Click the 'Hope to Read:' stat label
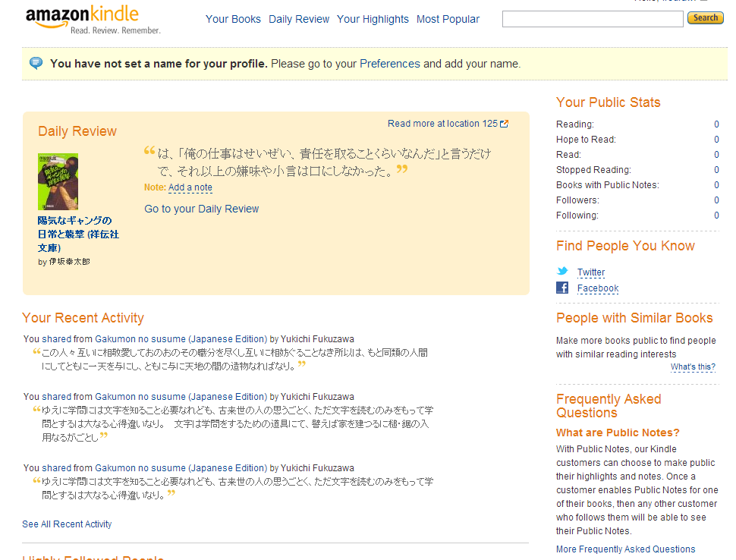The image size is (736, 560). point(586,140)
